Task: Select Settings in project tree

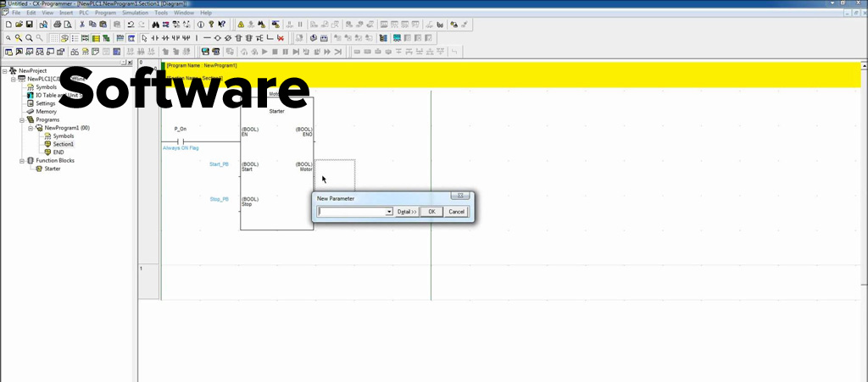Action: tap(46, 103)
